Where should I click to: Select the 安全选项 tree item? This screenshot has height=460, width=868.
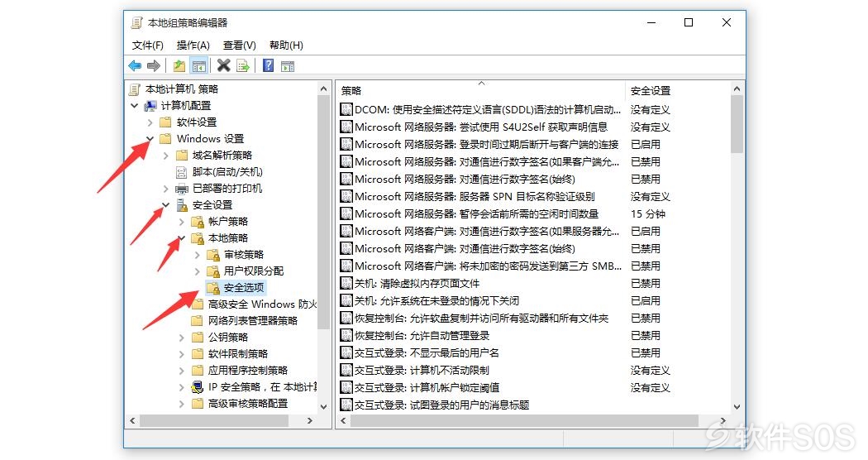[244, 288]
